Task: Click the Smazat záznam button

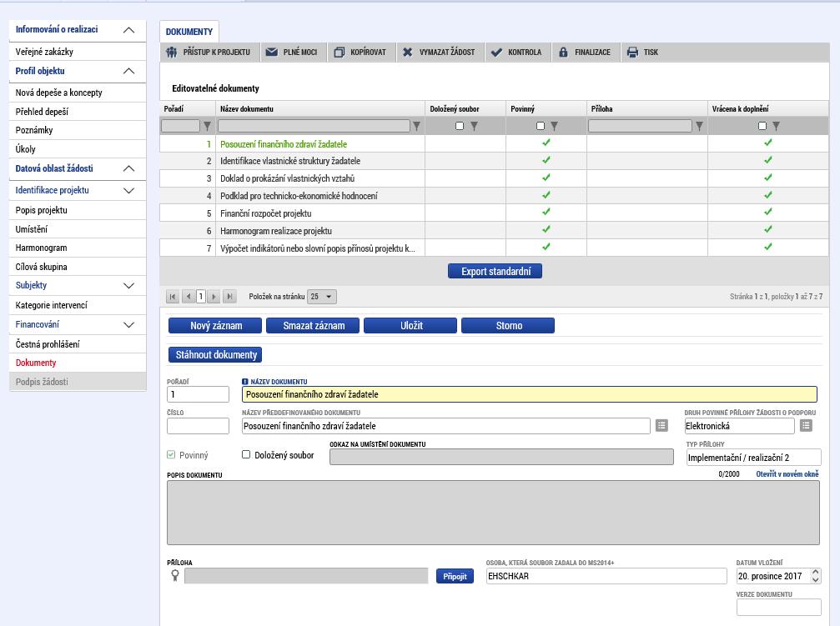Action: pyautogui.click(x=313, y=326)
